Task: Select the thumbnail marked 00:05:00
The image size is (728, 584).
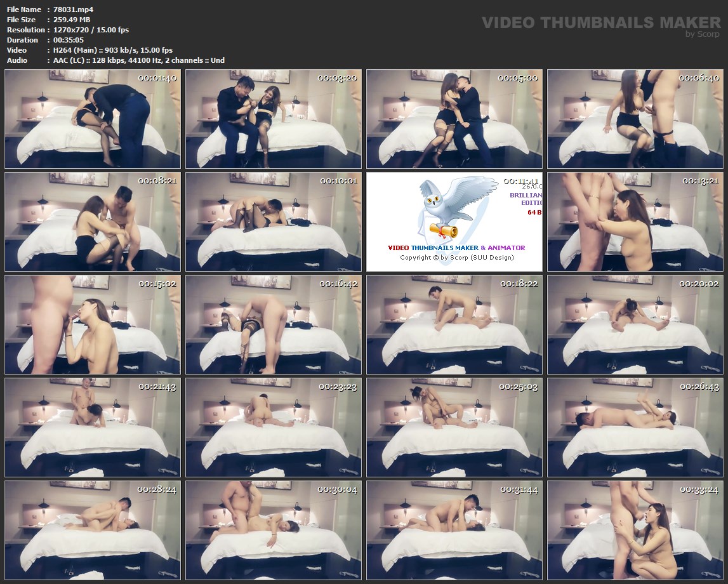Action: (x=454, y=119)
